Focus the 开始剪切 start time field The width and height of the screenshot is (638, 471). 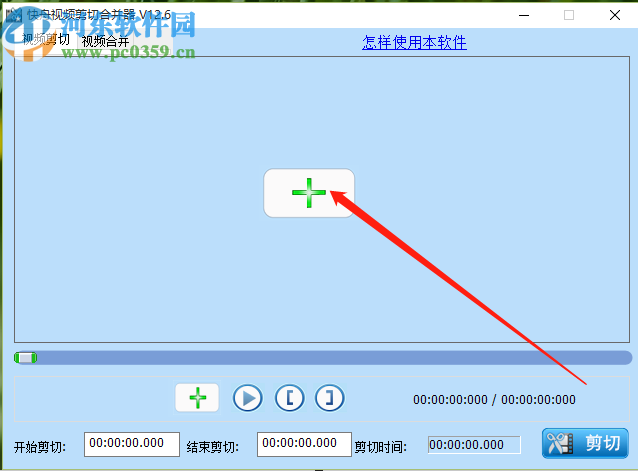tap(132, 444)
